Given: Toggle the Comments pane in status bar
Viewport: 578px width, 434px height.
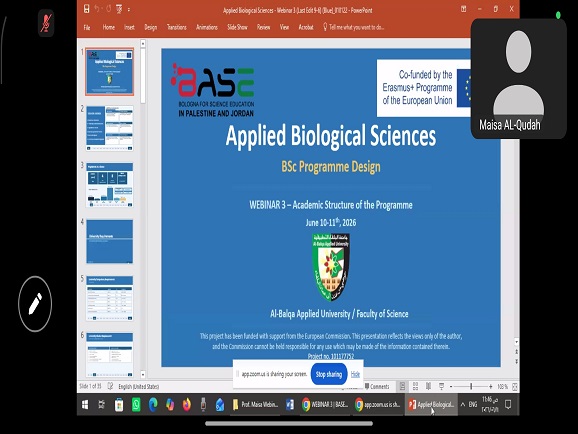Looking at the screenshot, I should tap(377, 386).
